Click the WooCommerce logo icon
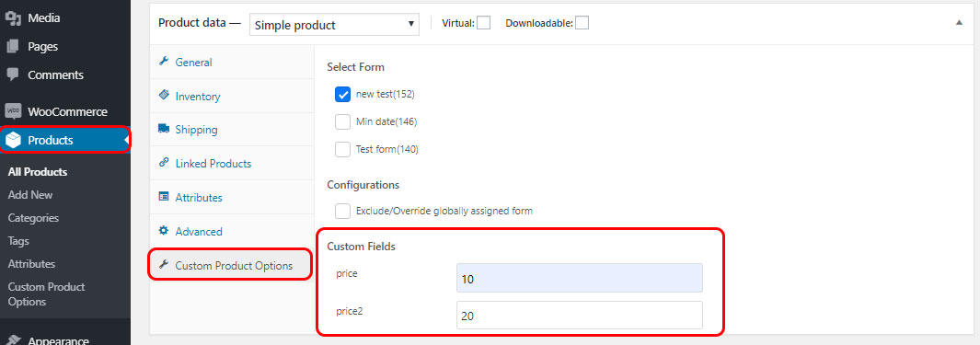This screenshot has width=980, height=345. 13,111
